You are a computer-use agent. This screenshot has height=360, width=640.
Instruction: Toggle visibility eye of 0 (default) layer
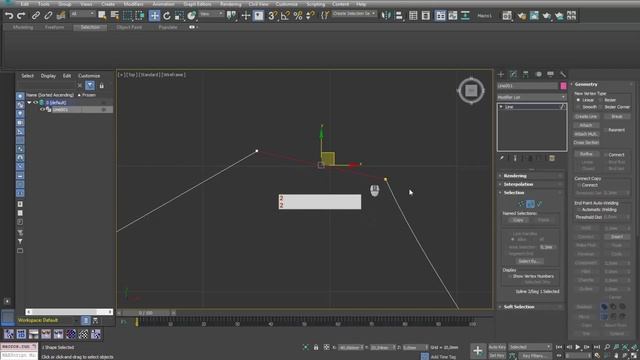(36, 102)
